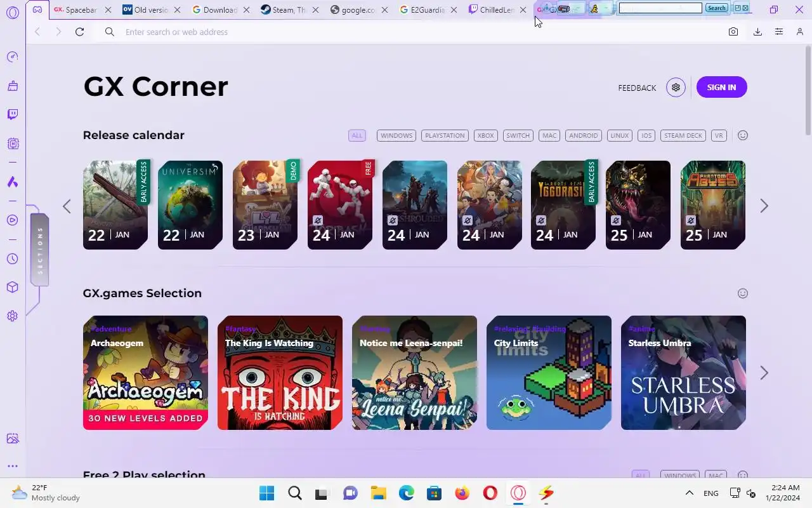Close the Spacebar tab
The image size is (812, 508).
click(108, 10)
